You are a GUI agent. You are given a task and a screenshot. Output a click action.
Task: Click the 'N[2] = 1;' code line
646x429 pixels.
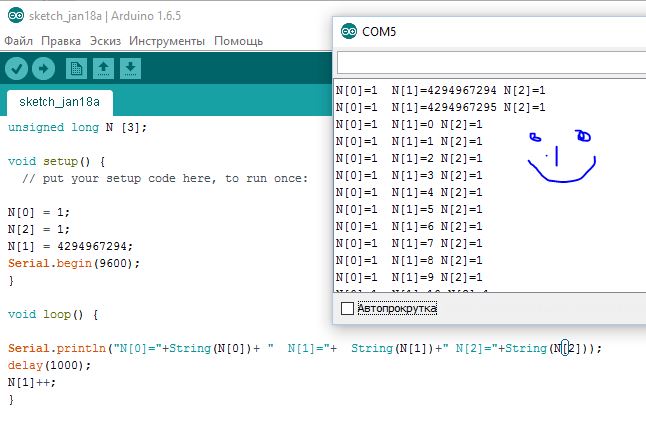point(39,229)
